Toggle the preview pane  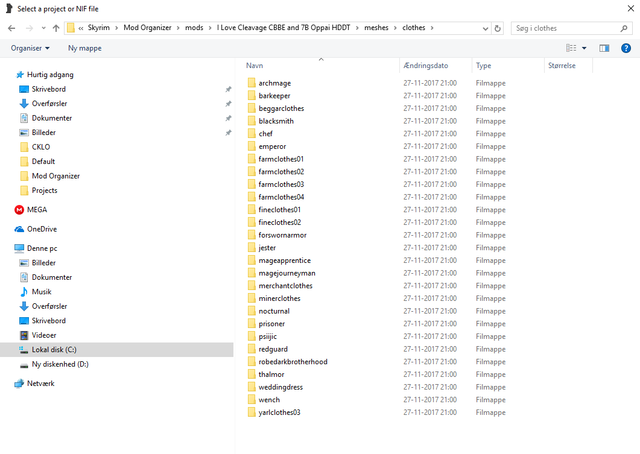tap(604, 48)
